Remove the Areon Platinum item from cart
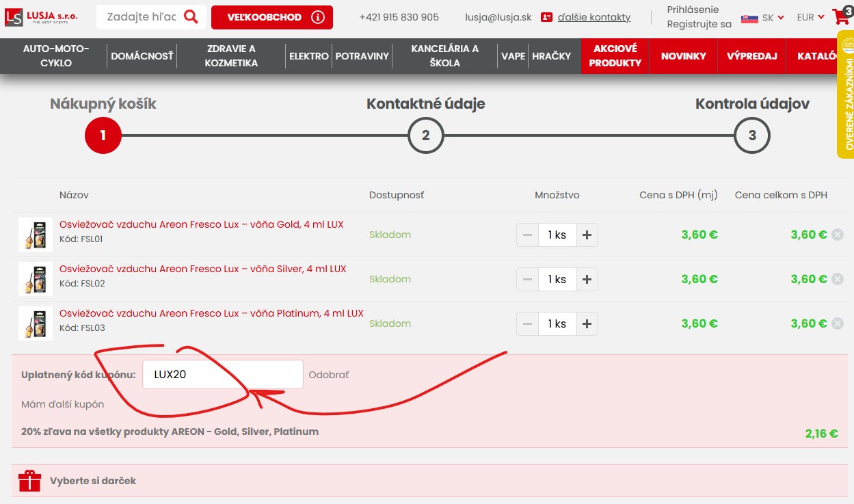 (x=838, y=323)
